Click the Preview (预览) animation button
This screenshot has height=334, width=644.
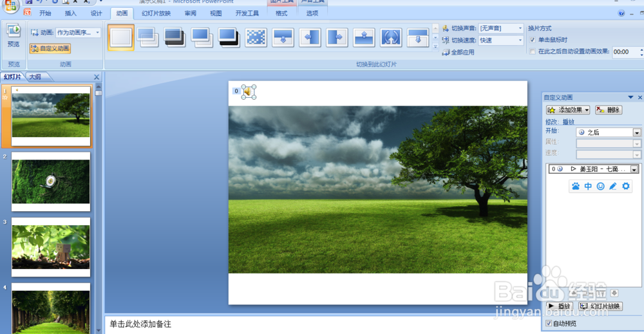click(x=14, y=35)
